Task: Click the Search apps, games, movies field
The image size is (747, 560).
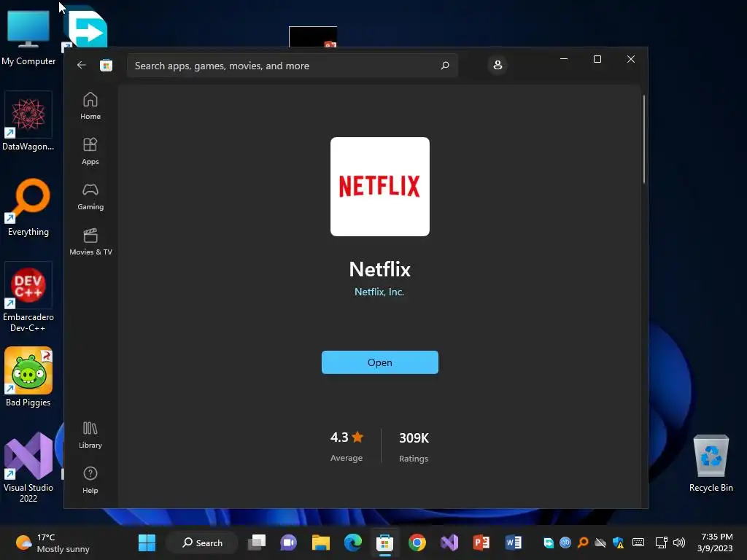Action: point(292,65)
